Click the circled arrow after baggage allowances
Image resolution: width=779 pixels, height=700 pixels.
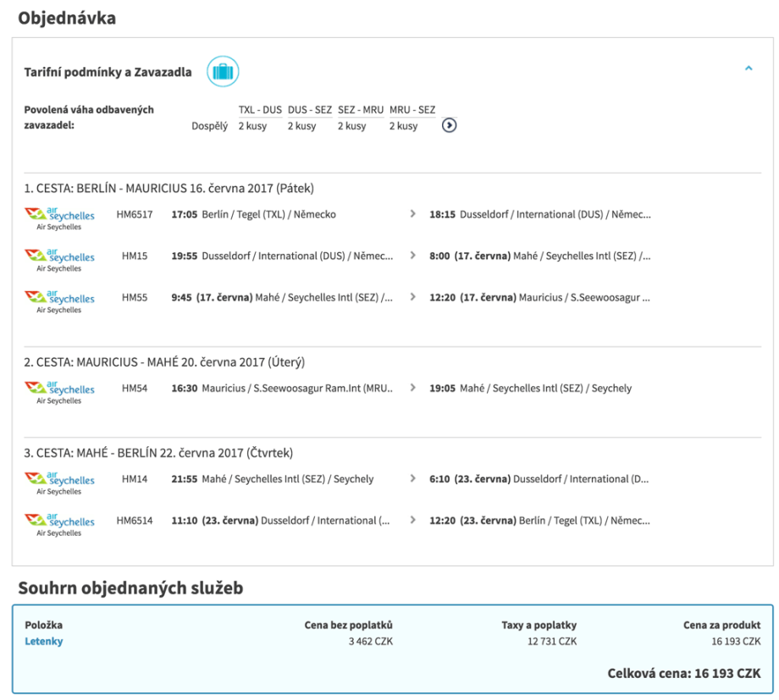point(450,125)
